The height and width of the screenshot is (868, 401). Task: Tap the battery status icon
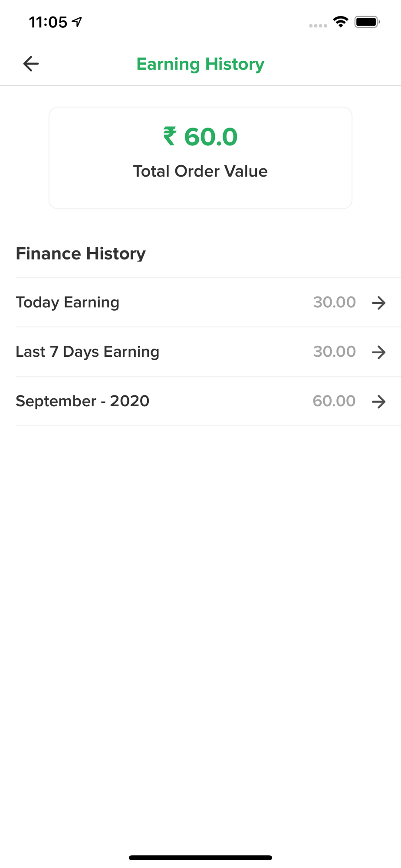367,22
